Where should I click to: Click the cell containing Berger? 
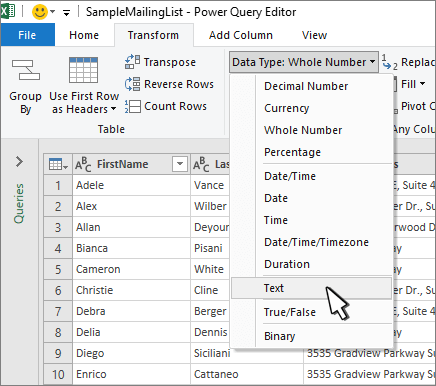pos(210,311)
